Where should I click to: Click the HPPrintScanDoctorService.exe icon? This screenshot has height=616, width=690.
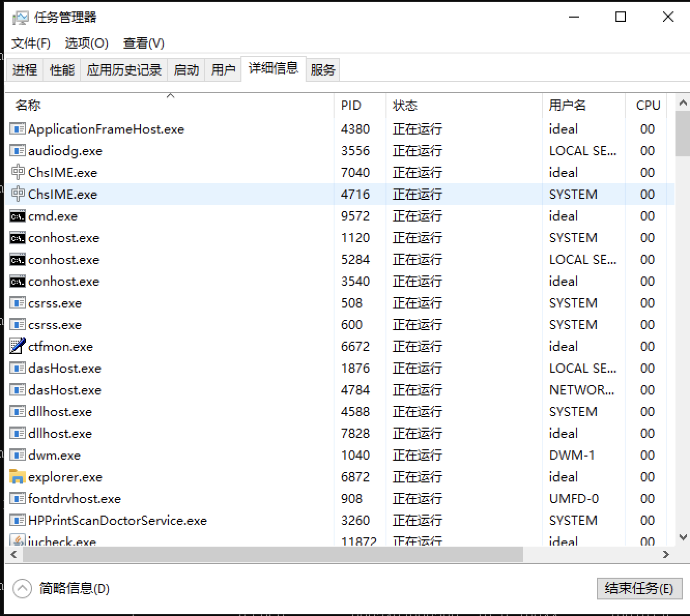pos(18,520)
